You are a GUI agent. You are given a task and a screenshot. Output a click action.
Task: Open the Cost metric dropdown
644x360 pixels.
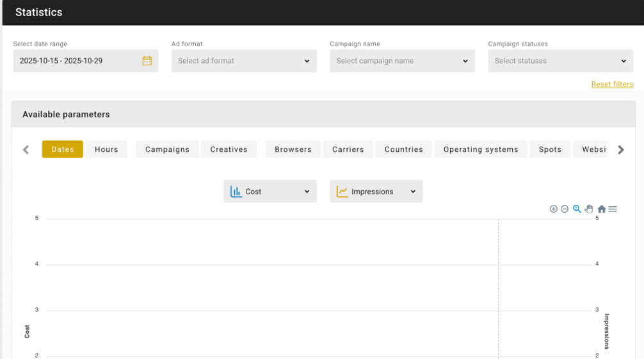coord(270,192)
